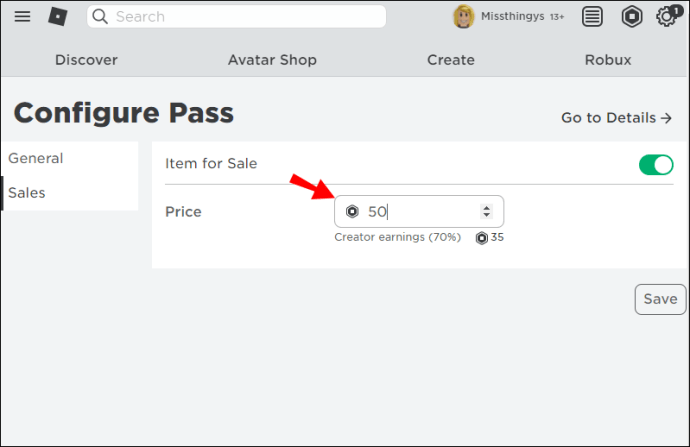Toggle the Item for Sale switch
The image size is (690, 447).
(656, 165)
